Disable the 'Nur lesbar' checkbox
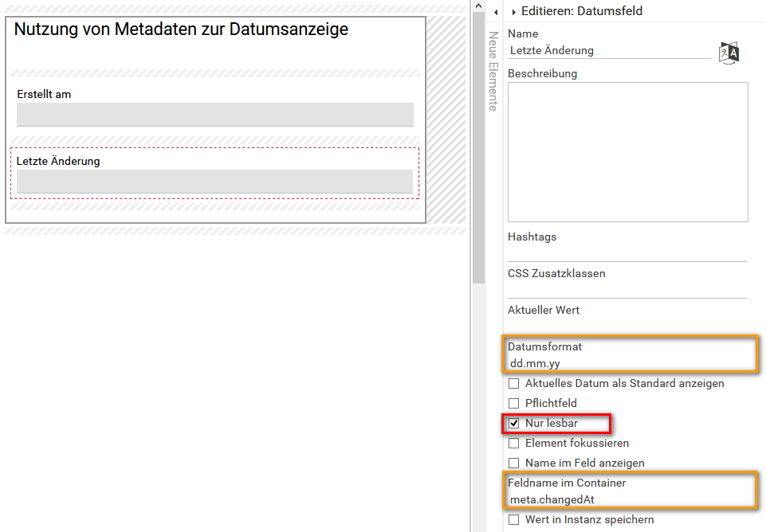The image size is (766, 532). [x=513, y=423]
